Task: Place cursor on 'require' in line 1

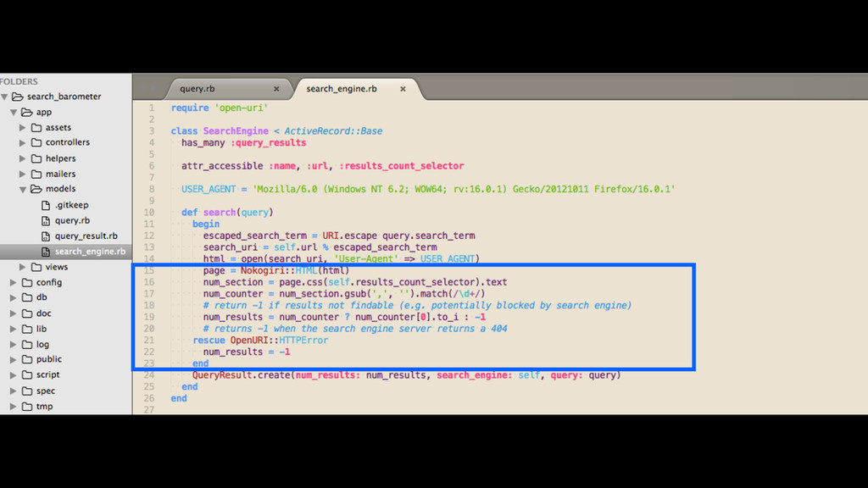Action: 190,108
